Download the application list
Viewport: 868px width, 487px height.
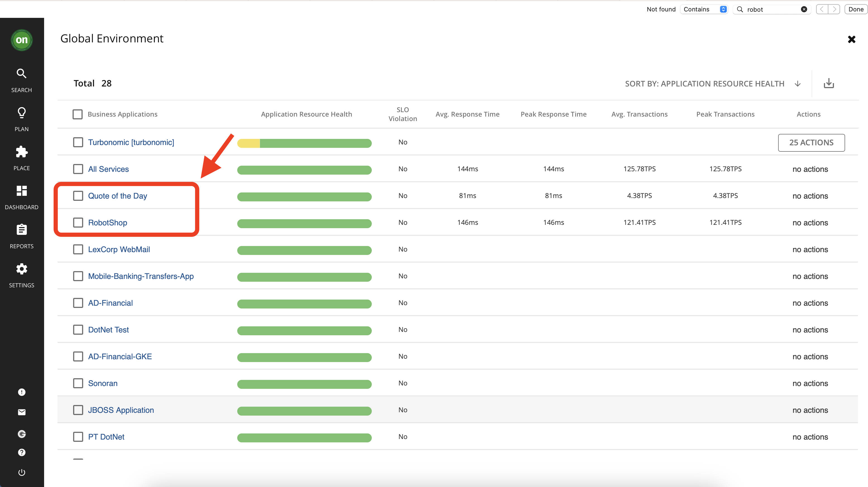click(x=829, y=83)
